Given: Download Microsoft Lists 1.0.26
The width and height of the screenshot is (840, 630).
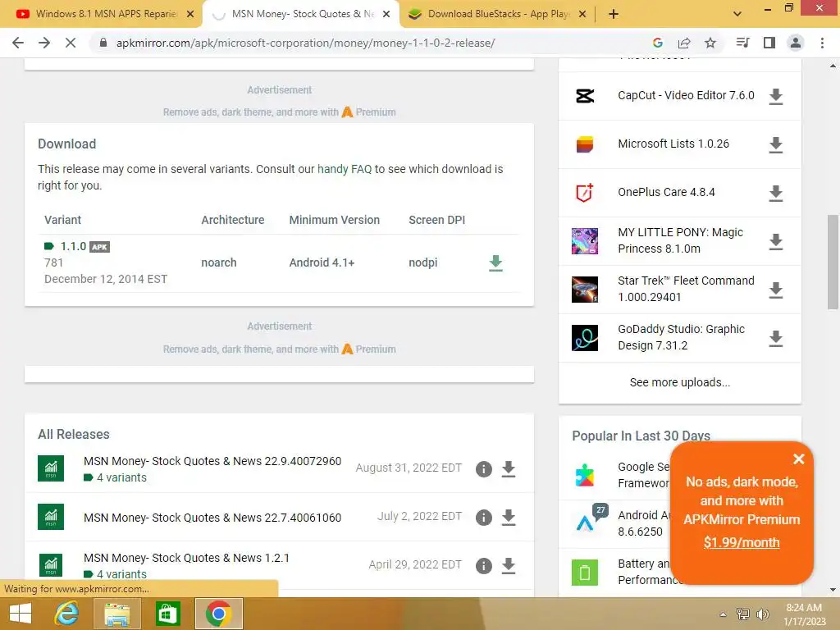Looking at the screenshot, I should point(776,144).
